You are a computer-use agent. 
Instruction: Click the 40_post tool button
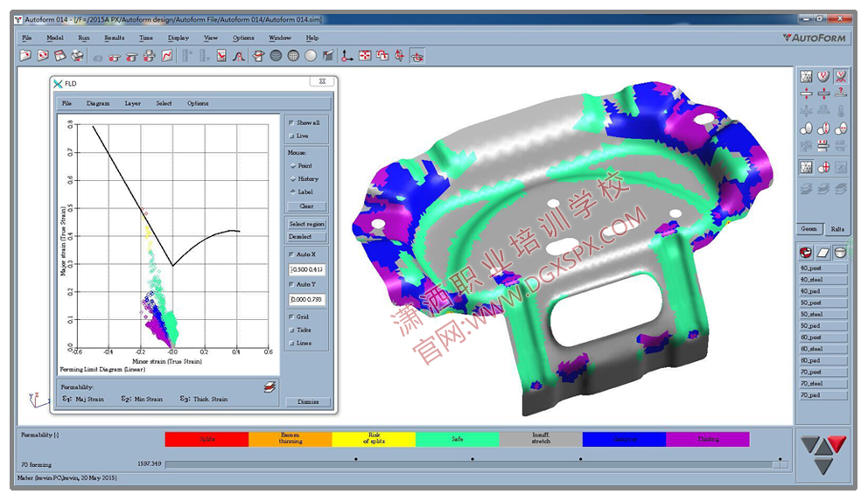pyautogui.click(x=823, y=268)
